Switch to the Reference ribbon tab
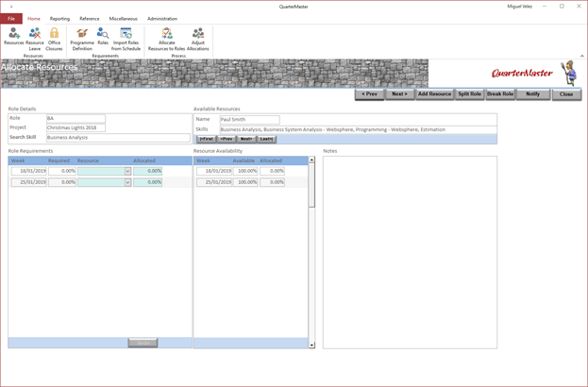 [90, 18]
